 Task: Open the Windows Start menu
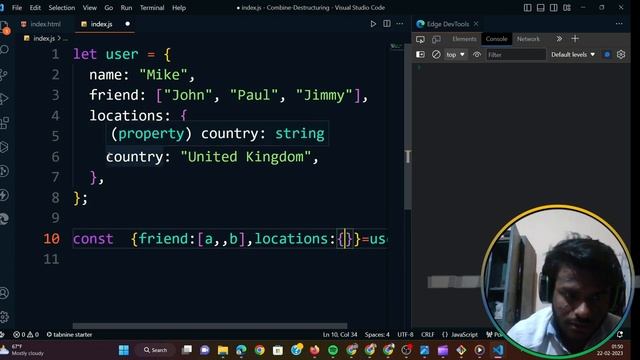(124, 350)
